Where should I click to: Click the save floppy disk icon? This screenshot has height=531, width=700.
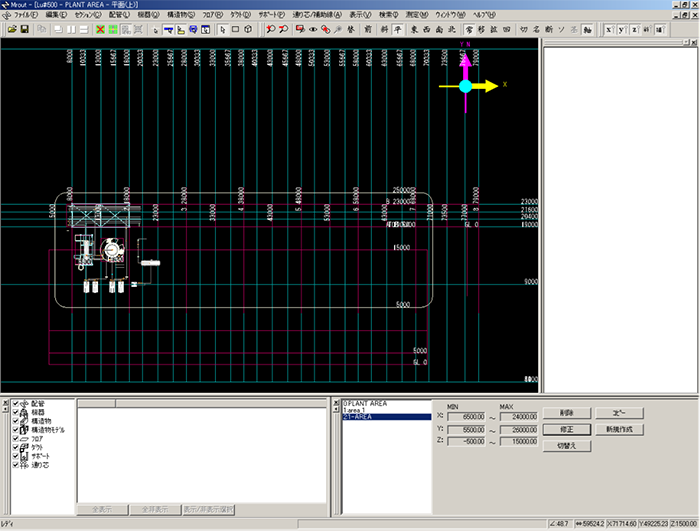24,30
